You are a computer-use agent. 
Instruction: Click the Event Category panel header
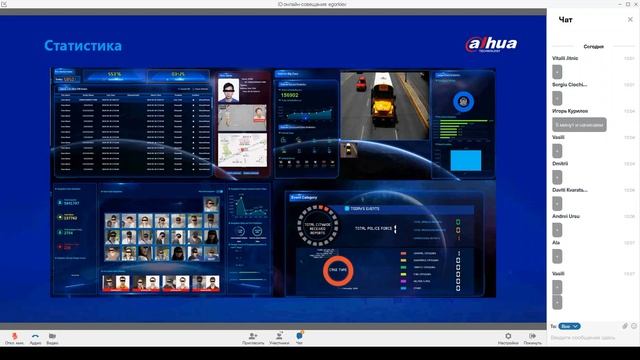tap(304, 198)
